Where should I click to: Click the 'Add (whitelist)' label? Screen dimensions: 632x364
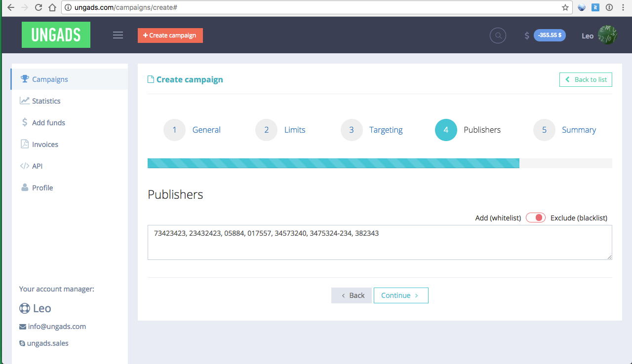point(498,218)
